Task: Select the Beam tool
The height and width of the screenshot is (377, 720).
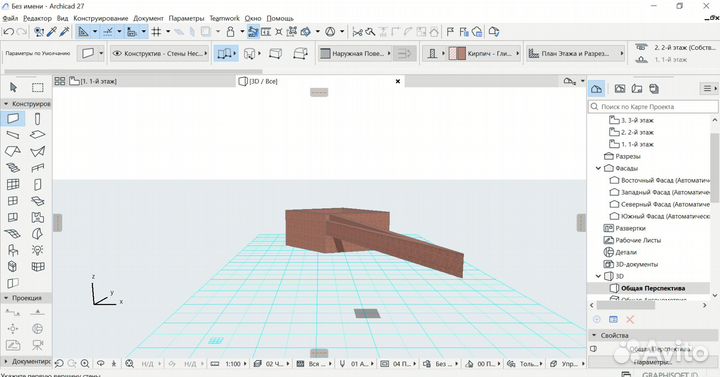Action: (x=13, y=135)
